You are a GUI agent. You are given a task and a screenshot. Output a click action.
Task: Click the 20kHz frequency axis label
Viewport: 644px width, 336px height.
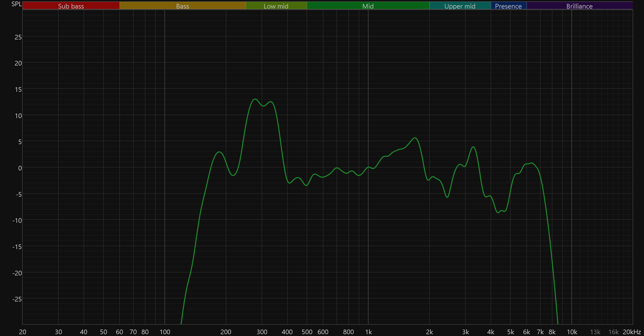[632, 332]
